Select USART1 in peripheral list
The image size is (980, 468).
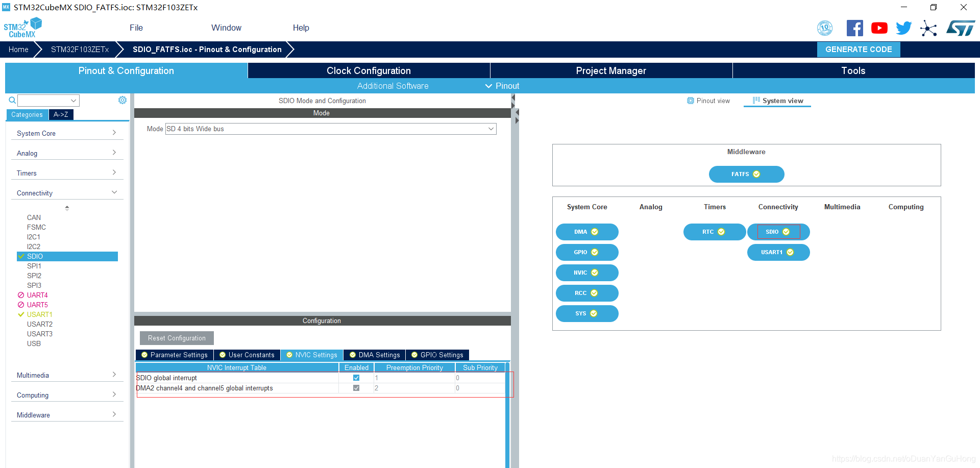(x=40, y=314)
